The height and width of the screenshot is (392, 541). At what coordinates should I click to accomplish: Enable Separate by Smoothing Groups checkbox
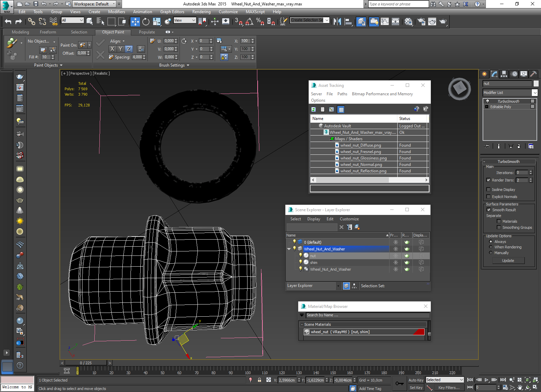point(499,227)
